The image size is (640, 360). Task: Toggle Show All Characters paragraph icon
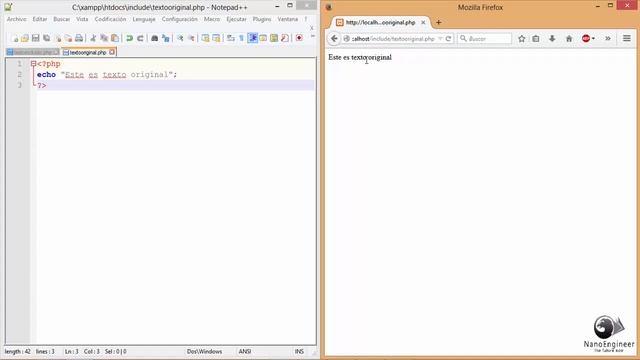tap(242, 38)
